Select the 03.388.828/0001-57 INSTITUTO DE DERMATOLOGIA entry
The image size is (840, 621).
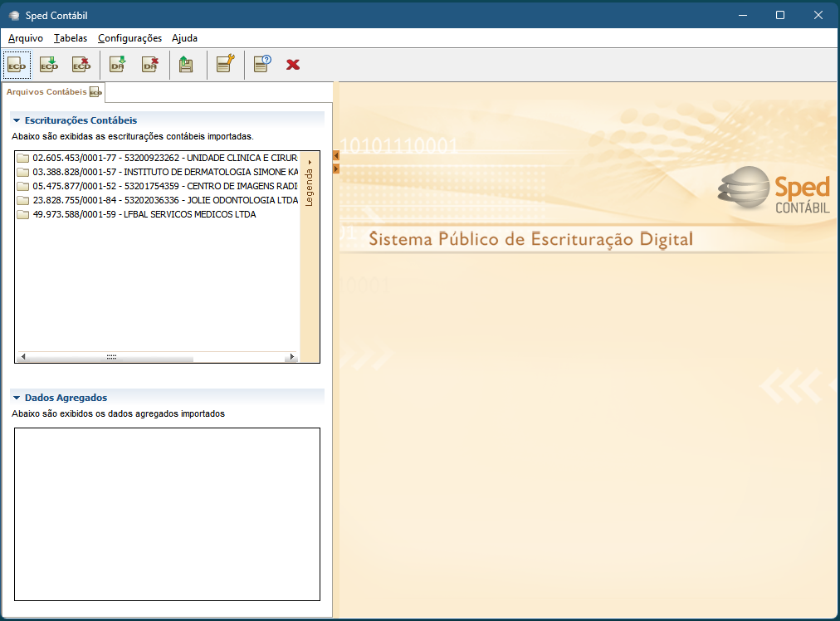pyautogui.click(x=165, y=172)
